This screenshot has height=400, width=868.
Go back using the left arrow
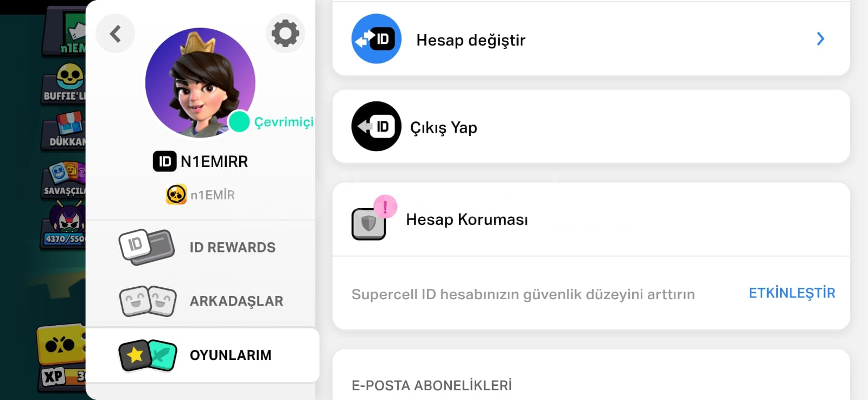click(x=116, y=34)
